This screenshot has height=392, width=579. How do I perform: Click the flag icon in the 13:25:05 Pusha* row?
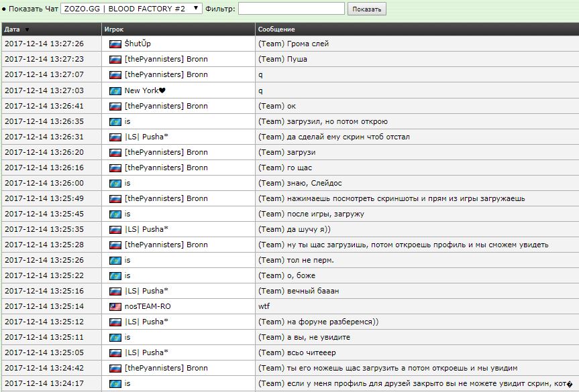pyautogui.click(x=115, y=352)
